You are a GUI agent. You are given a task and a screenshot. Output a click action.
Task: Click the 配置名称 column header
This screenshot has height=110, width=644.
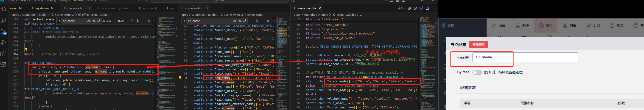[527, 103]
